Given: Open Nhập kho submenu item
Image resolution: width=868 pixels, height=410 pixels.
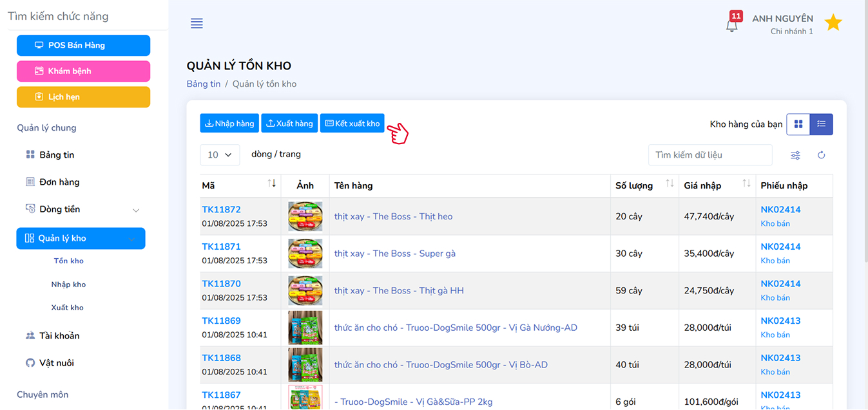Looking at the screenshot, I should 68,284.
